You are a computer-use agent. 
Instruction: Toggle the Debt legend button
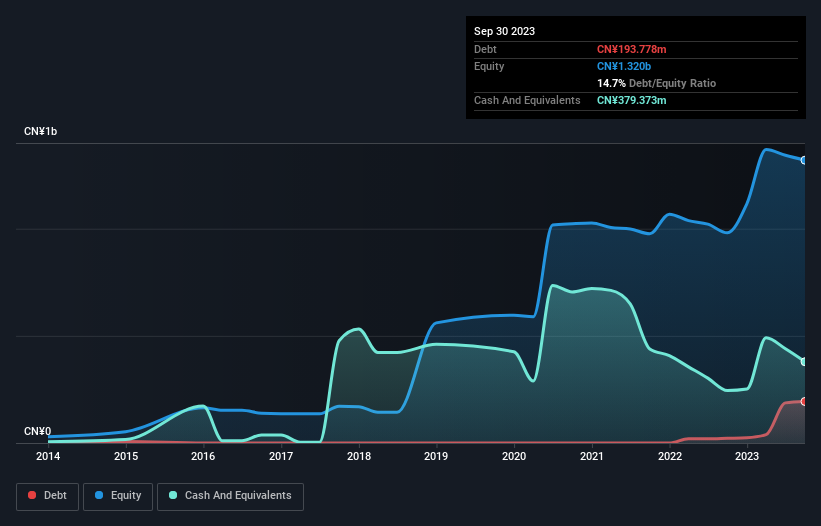click(47, 496)
